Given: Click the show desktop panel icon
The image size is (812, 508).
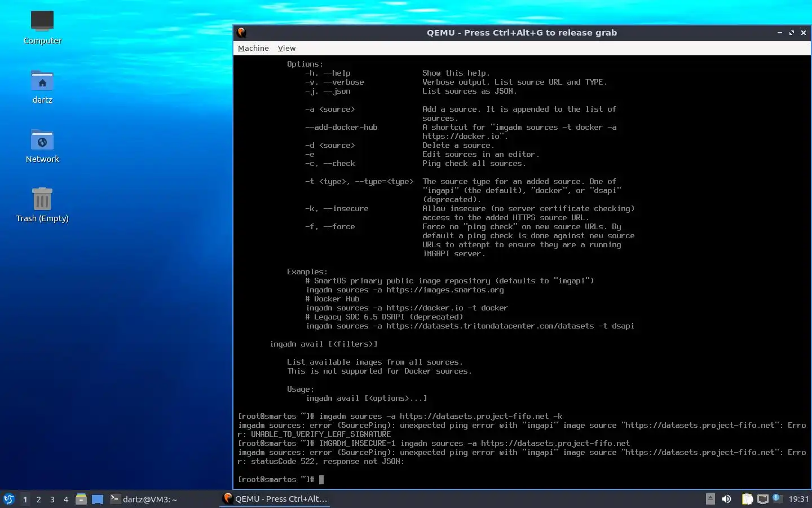Looking at the screenshot, I should click(98, 499).
